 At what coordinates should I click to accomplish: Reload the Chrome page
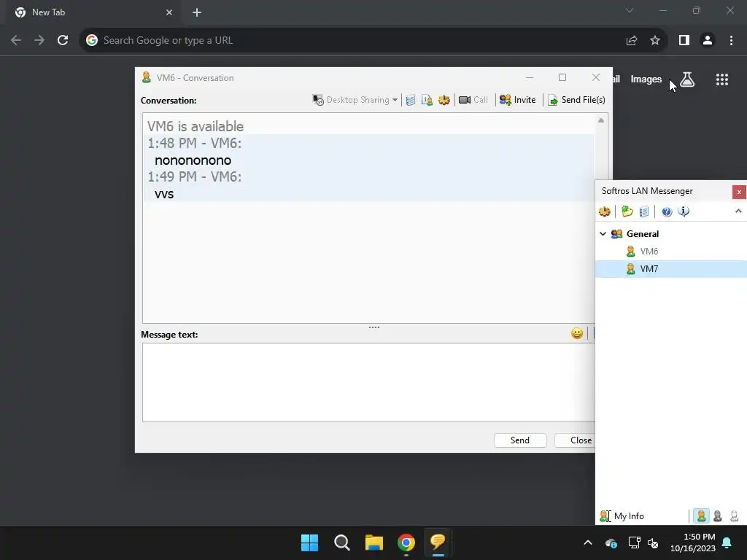point(63,41)
